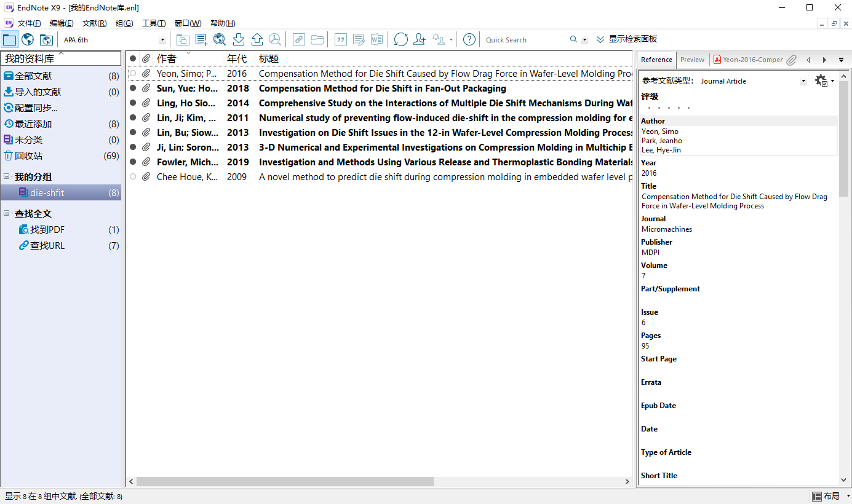The height and width of the screenshot is (504, 852).
Task: Open the reference panel gear settings icon
Action: tap(821, 81)
